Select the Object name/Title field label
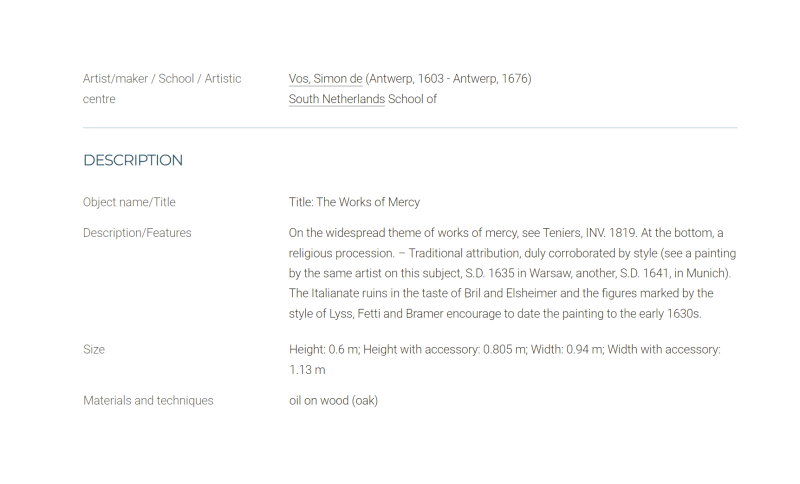The width and height of the screenshot is (800, 484). tap(129, 202)
